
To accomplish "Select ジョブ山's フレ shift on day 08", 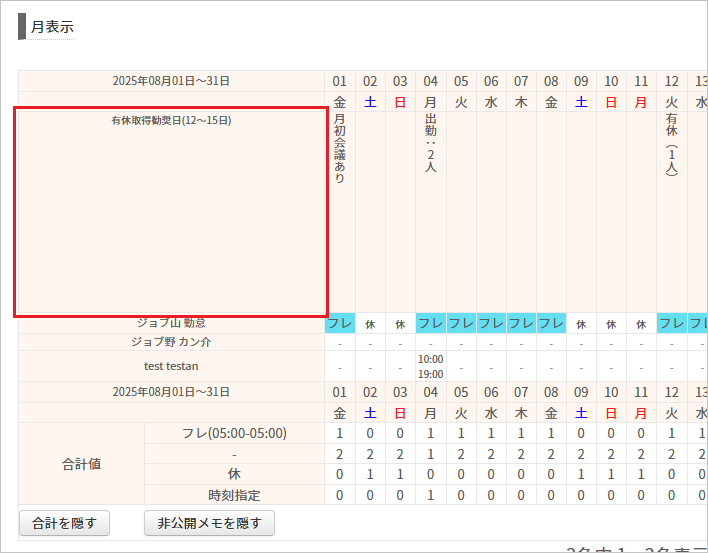I will [x=551, y=324].
